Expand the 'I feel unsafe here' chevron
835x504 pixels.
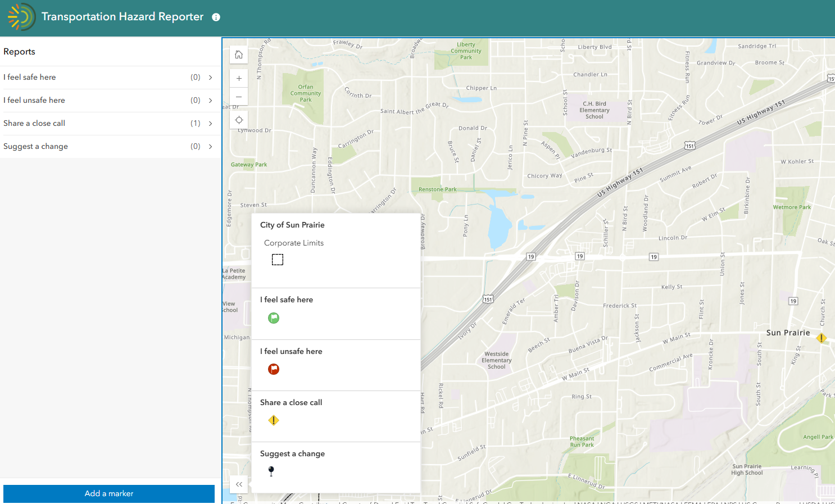coord(211,101)
